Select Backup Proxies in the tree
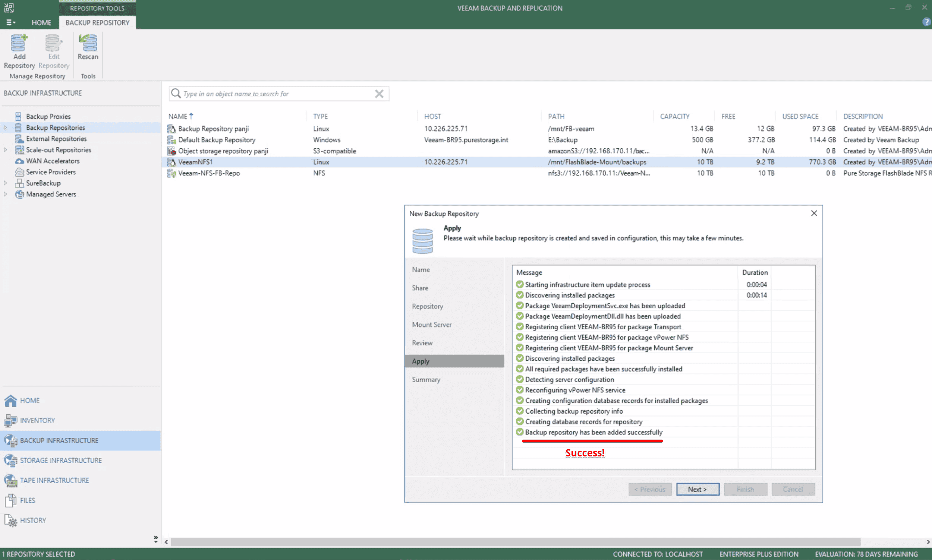The height and width of the screenshot is (560, 932). click(x=48, y=116)
